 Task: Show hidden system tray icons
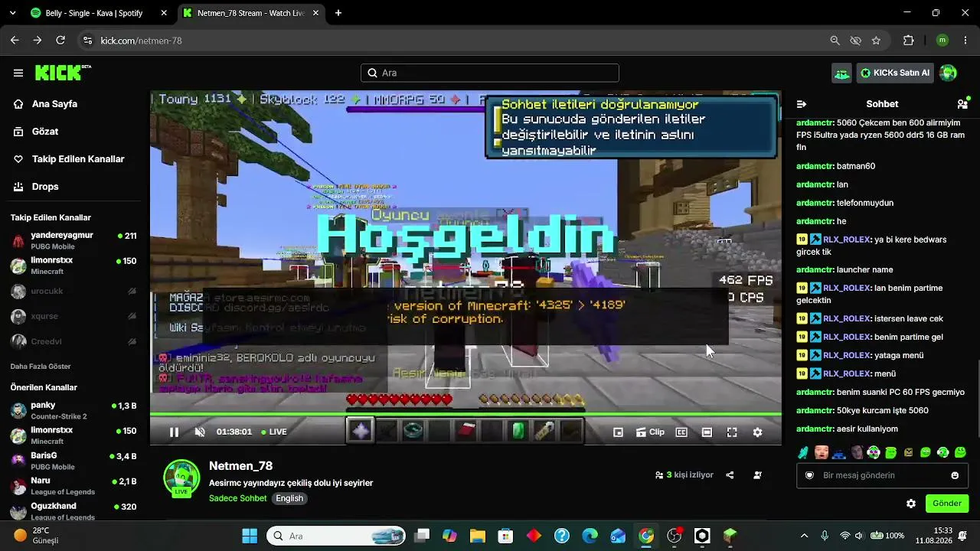[x=804, y=536]
